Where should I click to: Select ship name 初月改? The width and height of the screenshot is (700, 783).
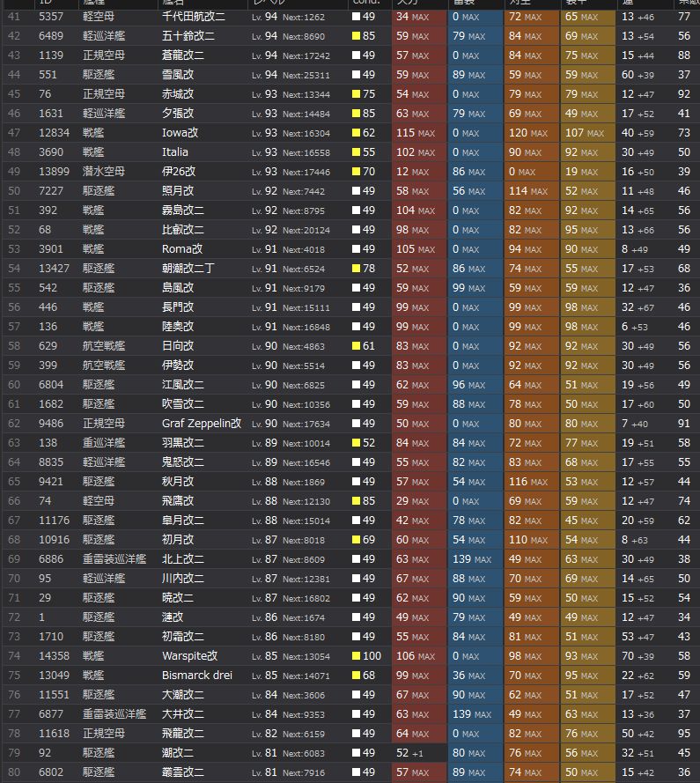pyautogui.click(x=178, y=540)
